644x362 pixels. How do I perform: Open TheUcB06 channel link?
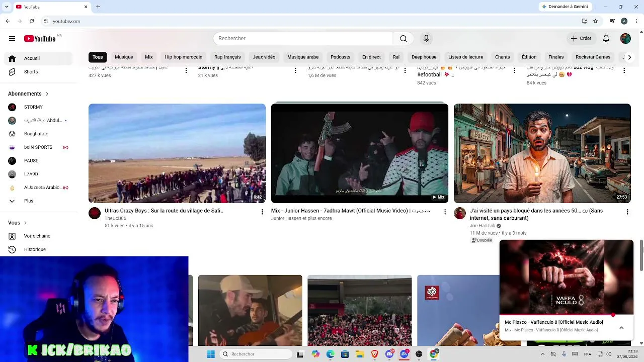click(x=115, y=219)
